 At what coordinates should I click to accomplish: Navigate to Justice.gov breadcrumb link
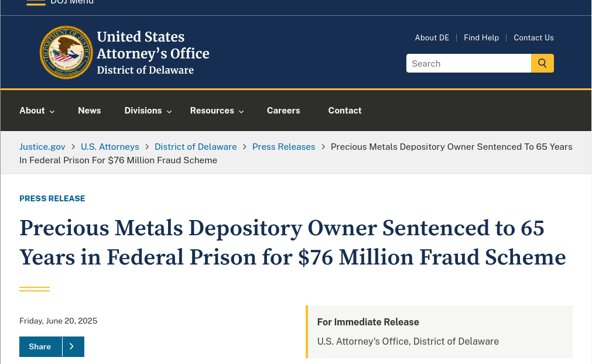(x=42, y=147)
